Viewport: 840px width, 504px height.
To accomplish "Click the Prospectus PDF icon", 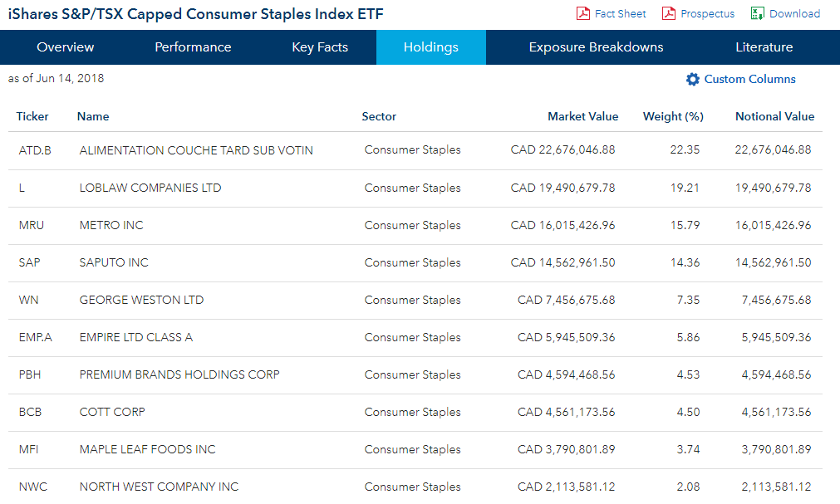I will pos(669,13).
